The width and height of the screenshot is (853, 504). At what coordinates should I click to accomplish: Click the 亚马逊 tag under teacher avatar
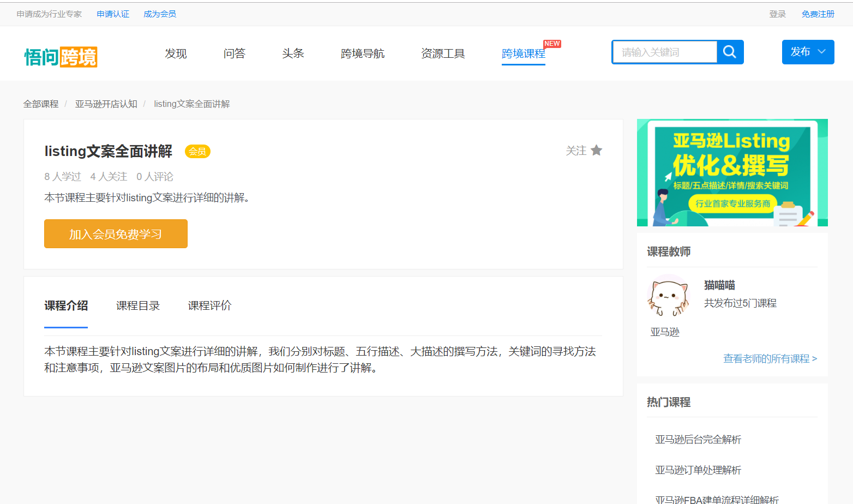coord(665,332)
